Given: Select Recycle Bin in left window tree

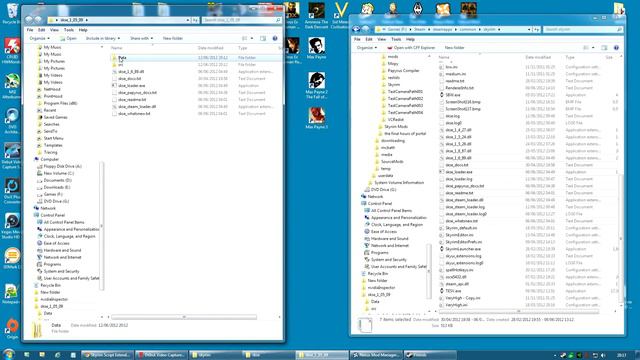Looking at the screenshot, I should [50, 285].
